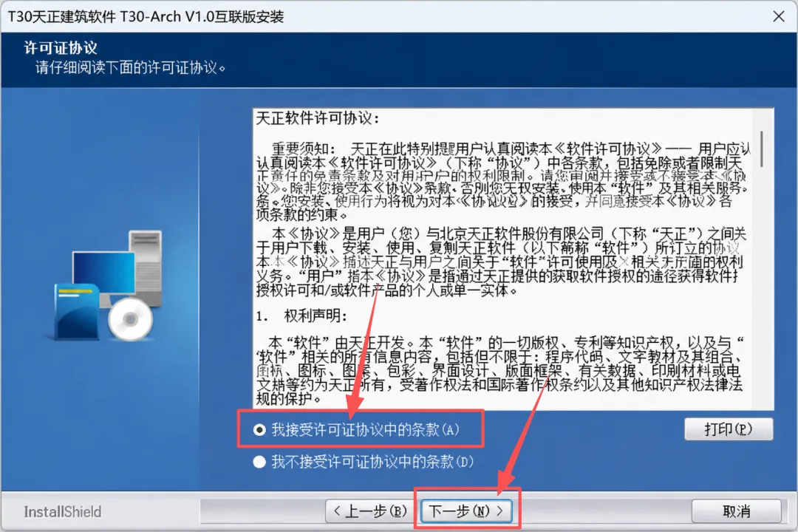Image resolution: width=798 pixels, height=532 pixels.
Task: Click the 取消 button
Action: [737, 511]
